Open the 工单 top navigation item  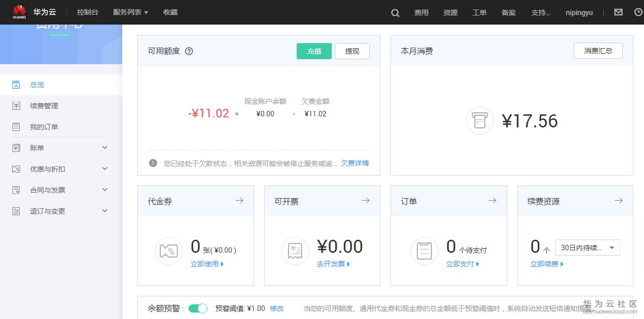(x=479, y=12)
